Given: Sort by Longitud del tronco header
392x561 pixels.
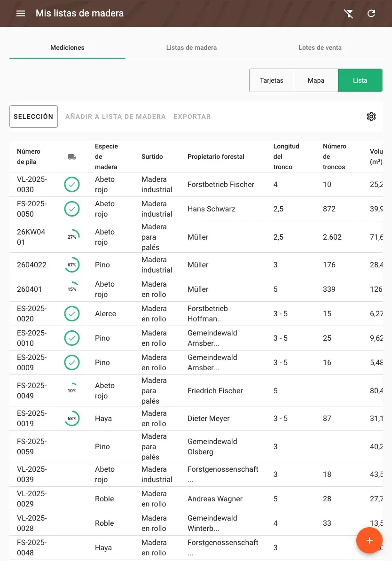Looking at the screenshot, I should (286, 157).
